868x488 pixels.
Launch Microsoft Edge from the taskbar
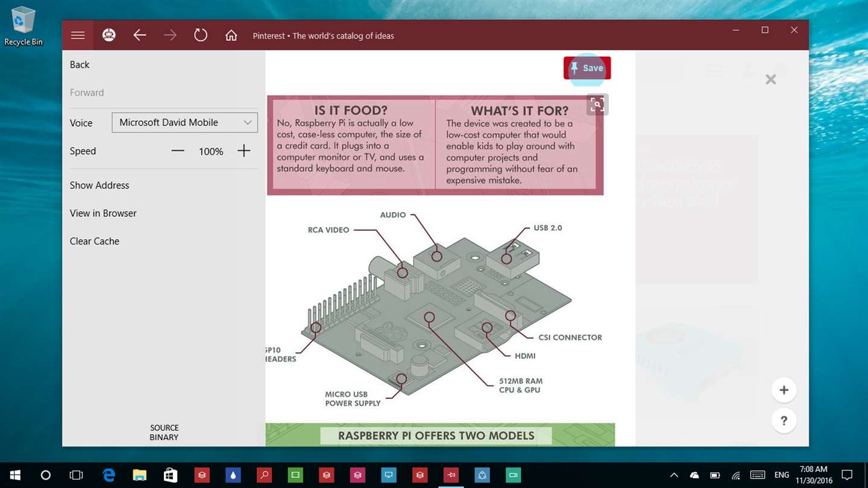[108, 475]
